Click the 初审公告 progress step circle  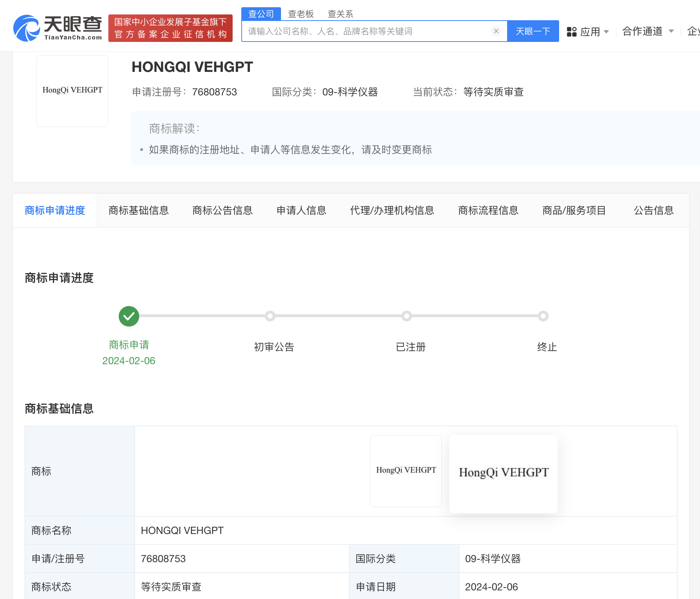pos(270,316)
